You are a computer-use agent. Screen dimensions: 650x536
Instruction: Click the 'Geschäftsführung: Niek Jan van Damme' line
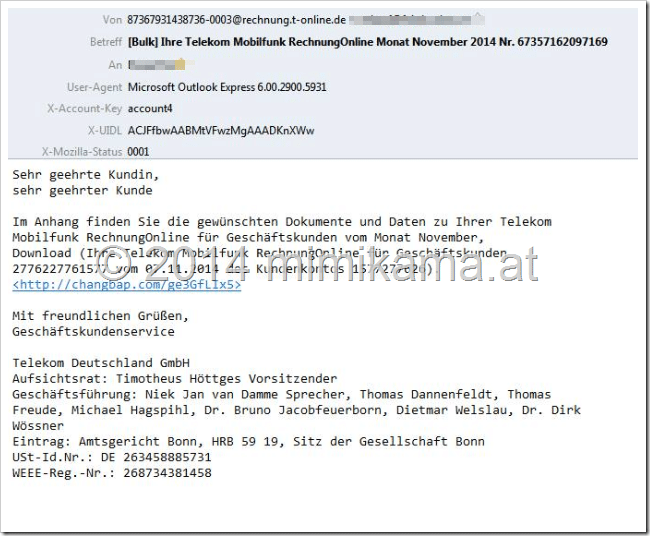coord(281,394)
